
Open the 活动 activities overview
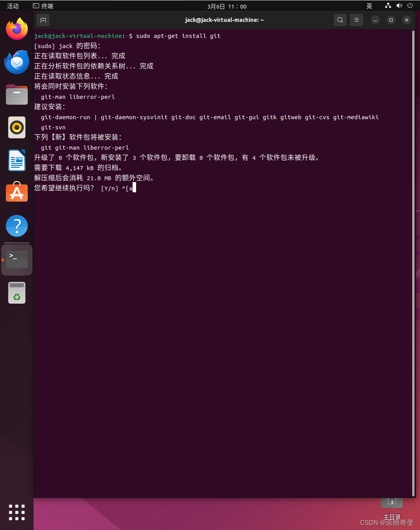(13, 6)
